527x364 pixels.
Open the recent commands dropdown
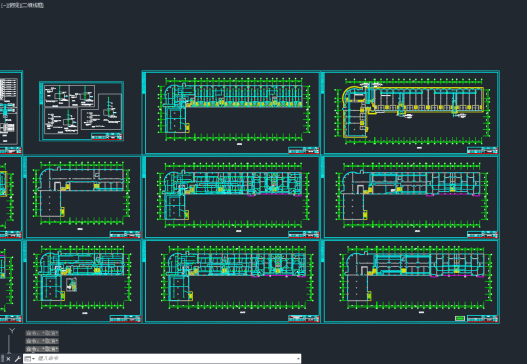click(x=30, y=359)
